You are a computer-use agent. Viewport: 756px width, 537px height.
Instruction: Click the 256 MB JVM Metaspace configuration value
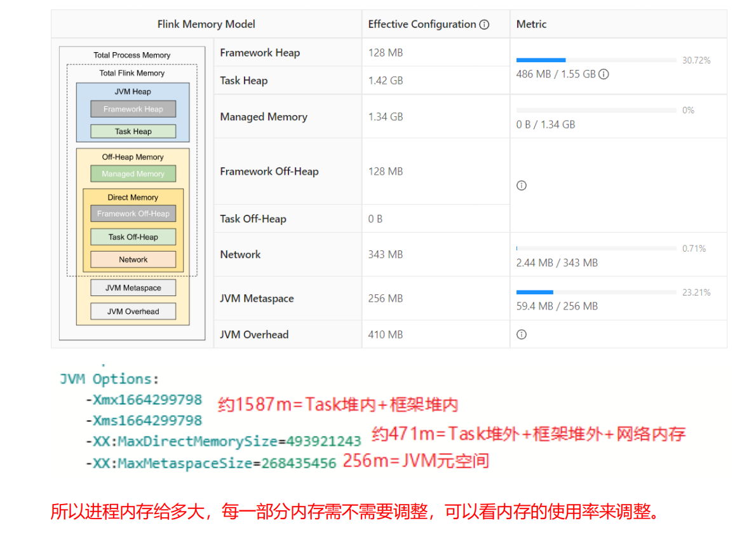click(386, 299)
